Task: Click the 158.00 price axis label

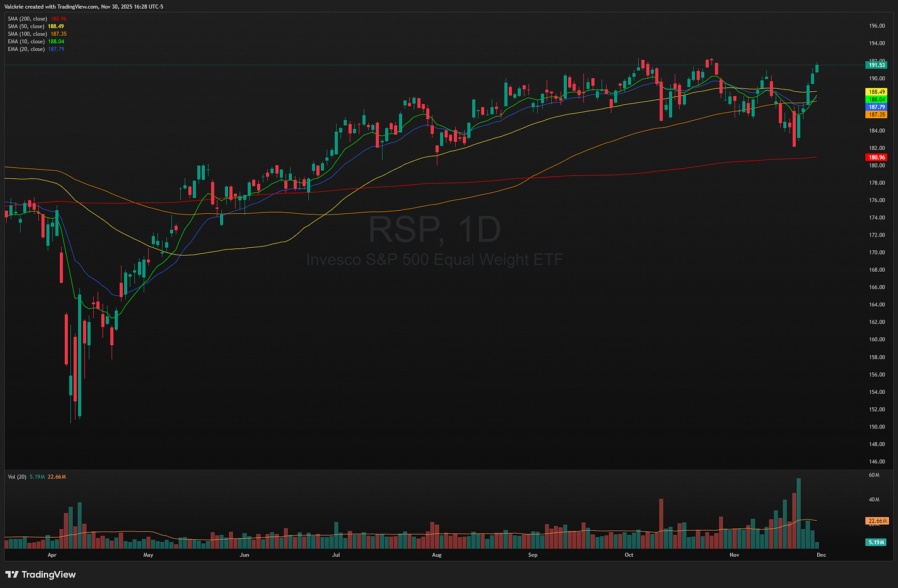Action: coord(877,357)
